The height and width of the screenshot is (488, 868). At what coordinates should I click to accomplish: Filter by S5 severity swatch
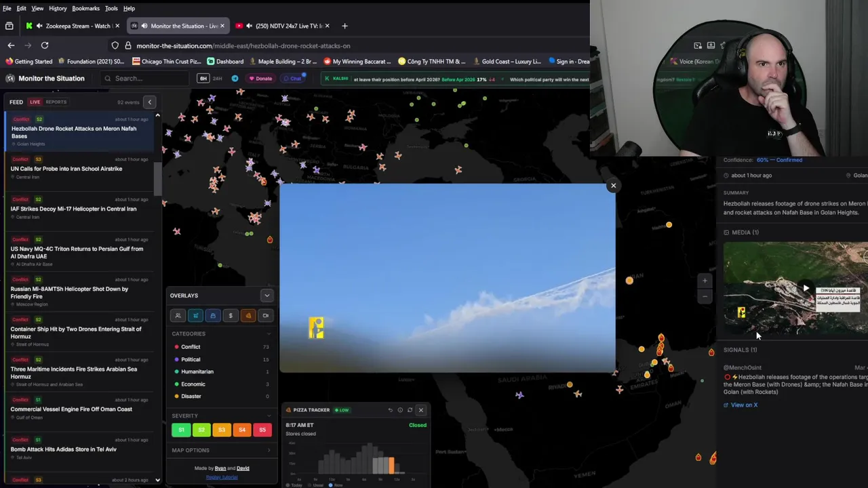click(262, 430)
